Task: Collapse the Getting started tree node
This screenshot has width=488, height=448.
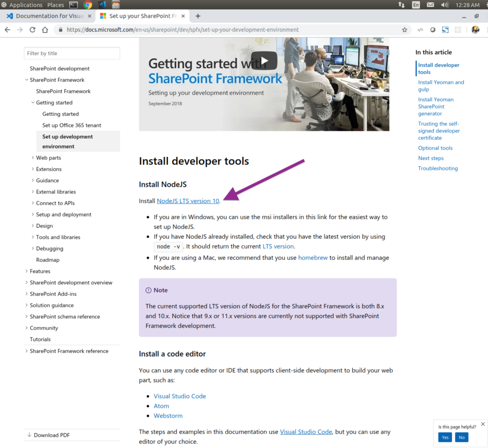Action: [33, 102]
